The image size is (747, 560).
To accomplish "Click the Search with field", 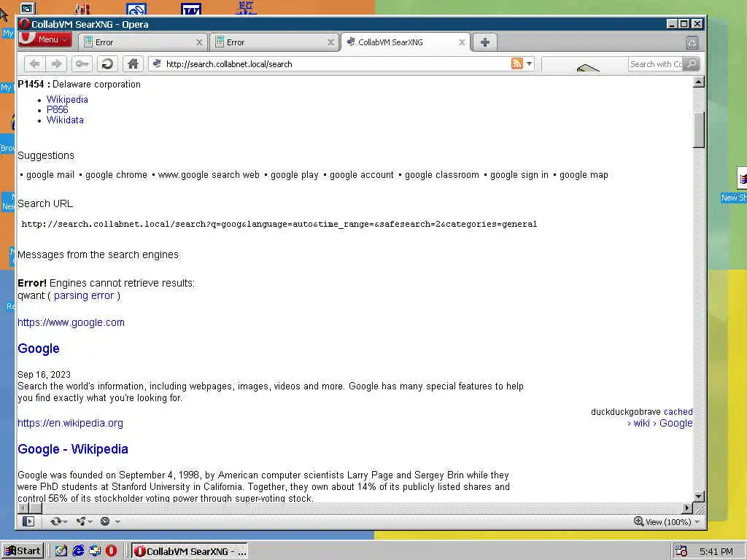I will pos(656,64).
